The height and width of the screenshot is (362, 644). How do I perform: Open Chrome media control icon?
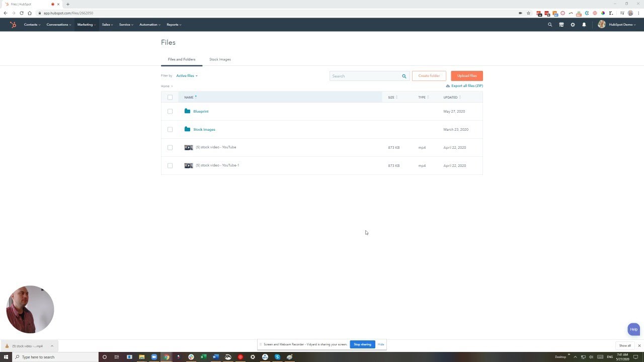coord(622,13)
